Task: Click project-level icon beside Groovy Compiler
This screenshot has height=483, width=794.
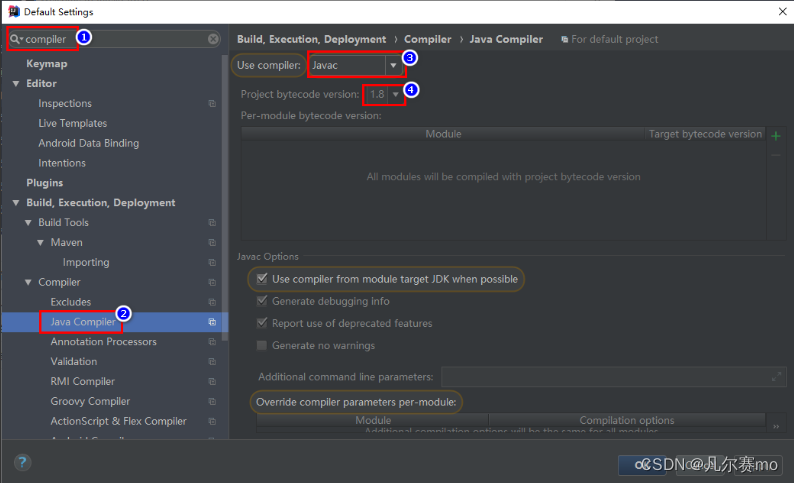Action: click(212, 401)
